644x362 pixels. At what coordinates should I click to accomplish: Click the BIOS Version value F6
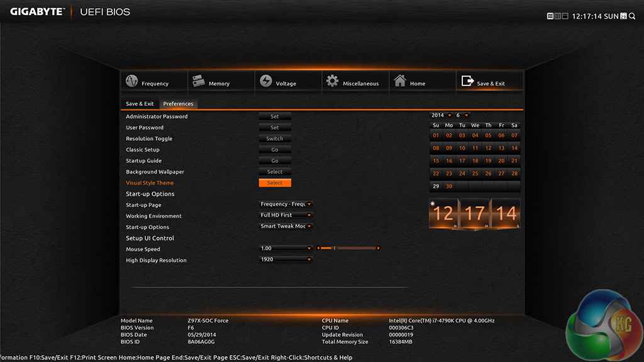coord(191,327)
